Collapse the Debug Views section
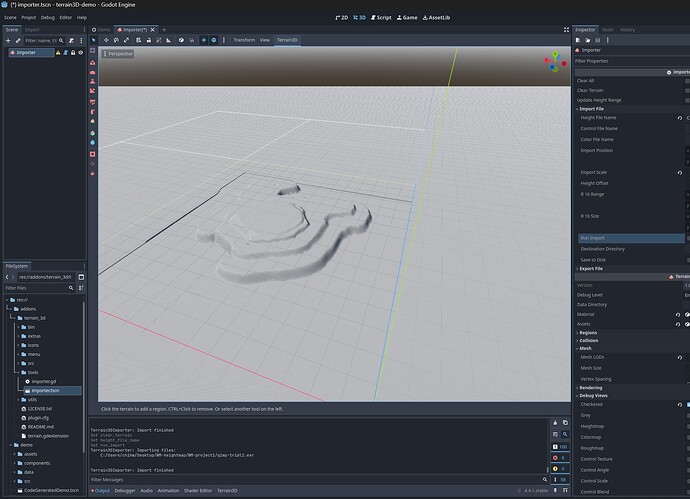690x499 pixels. pyautogui.click(x=592, y=396)
